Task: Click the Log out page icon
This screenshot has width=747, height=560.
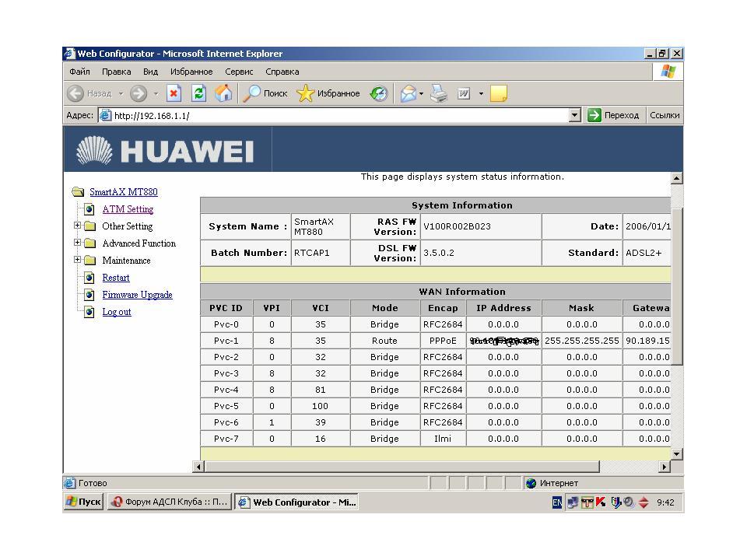Action: pyautogui.click(x=89, y=312)
